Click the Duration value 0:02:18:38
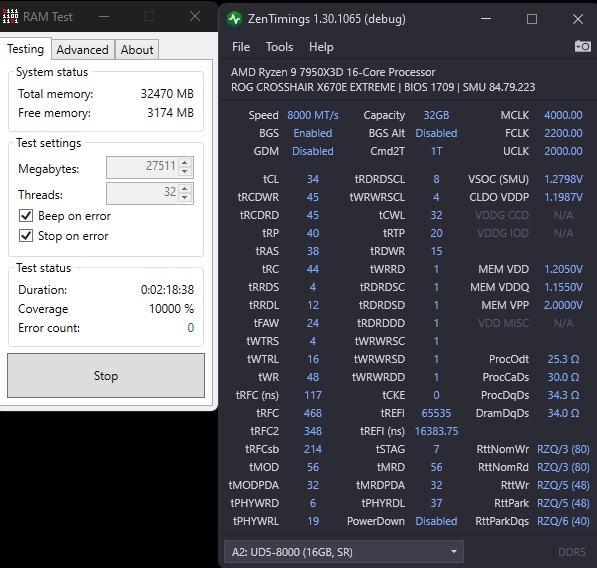 click(167, 289)
